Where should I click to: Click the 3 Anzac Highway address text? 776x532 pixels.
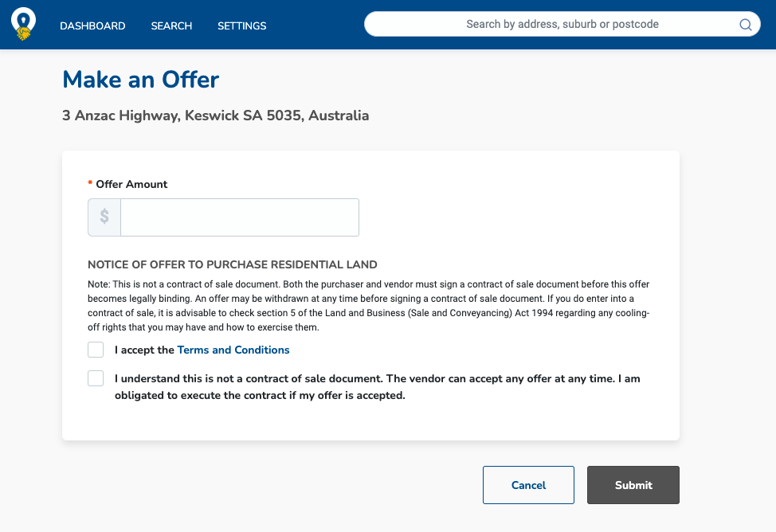(215, 115)
